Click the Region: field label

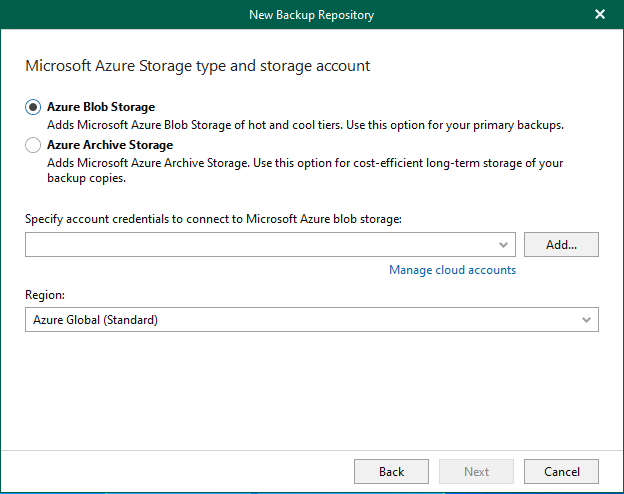(x=44, y=296)
